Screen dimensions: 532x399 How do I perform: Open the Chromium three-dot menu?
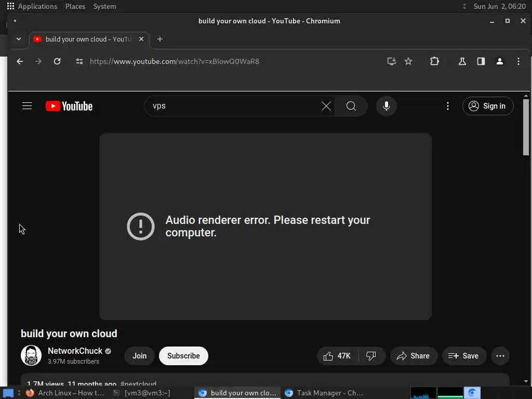pos(518,61)
